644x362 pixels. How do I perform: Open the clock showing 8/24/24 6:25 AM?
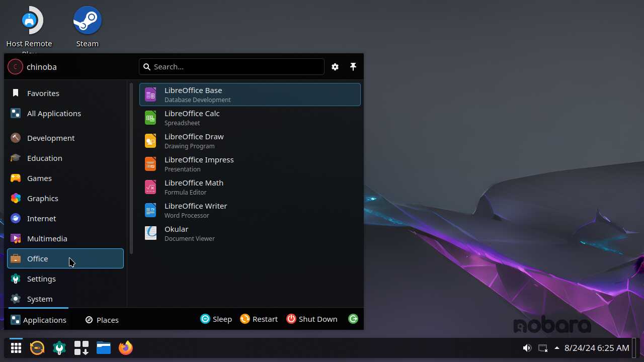point(597,348)
